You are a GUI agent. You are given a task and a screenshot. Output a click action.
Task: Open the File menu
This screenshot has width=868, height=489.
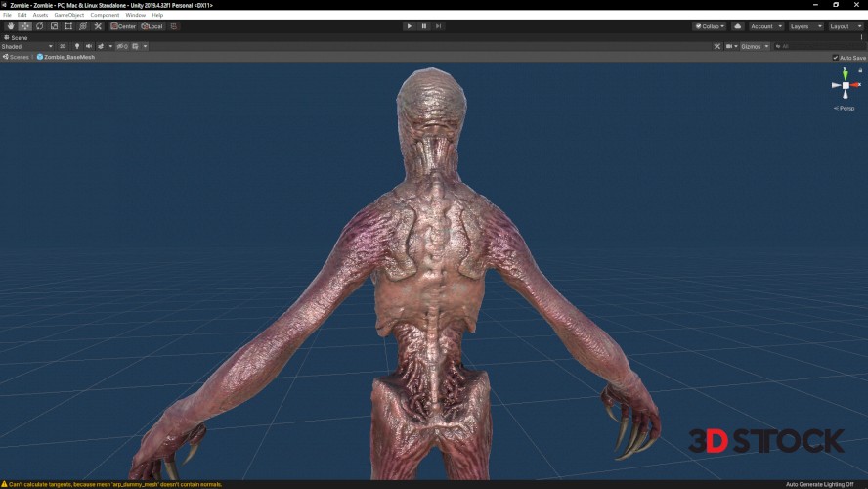pyautogui.click(x=7, y=15)
